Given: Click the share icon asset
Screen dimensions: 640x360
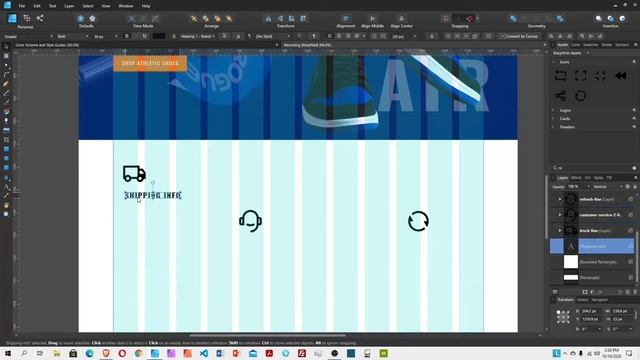Looking at the screenshot, I should [x=560, y=96].
